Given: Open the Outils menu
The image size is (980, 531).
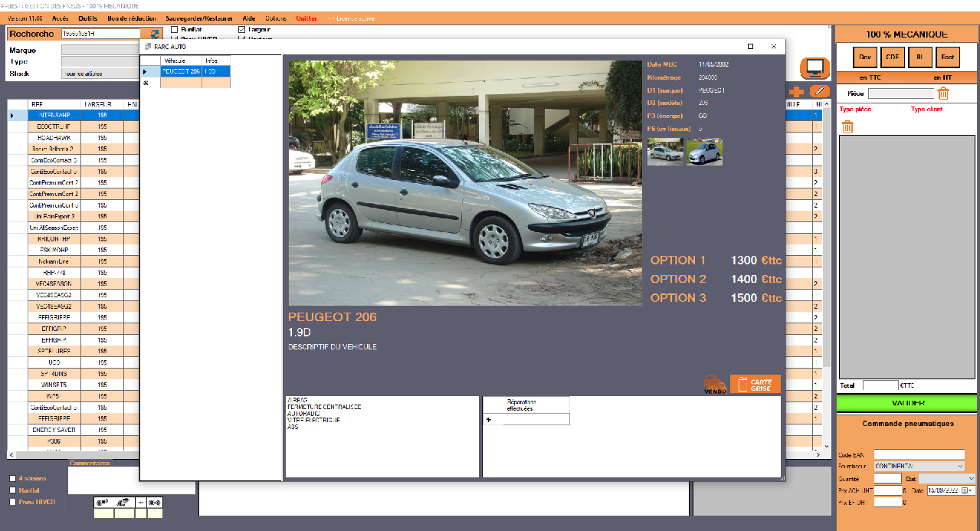Looking at the screenshot, I should (x=88, y=18).
